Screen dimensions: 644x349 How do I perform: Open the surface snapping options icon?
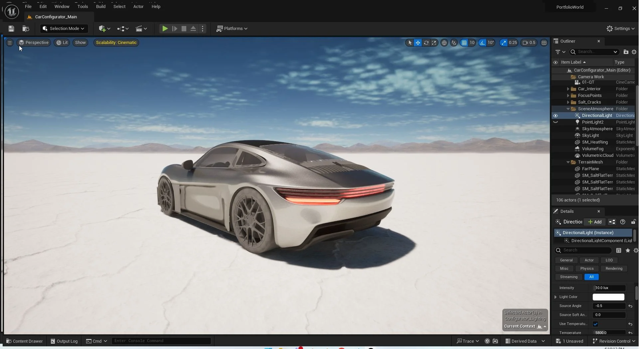click(454, 43)
